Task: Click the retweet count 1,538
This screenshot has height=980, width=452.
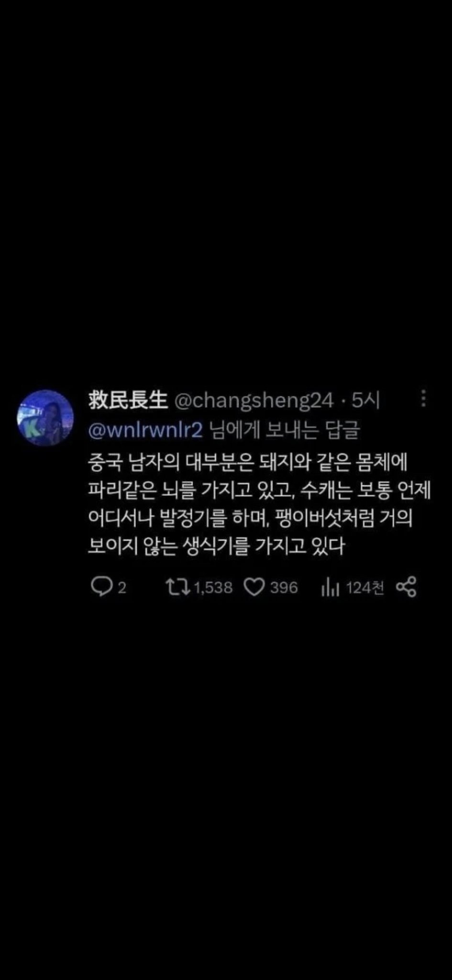Action: [213, 588]
